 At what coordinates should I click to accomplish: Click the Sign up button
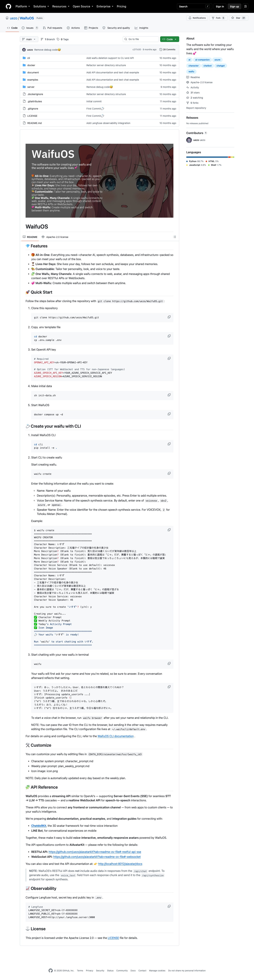click(235, 7)
